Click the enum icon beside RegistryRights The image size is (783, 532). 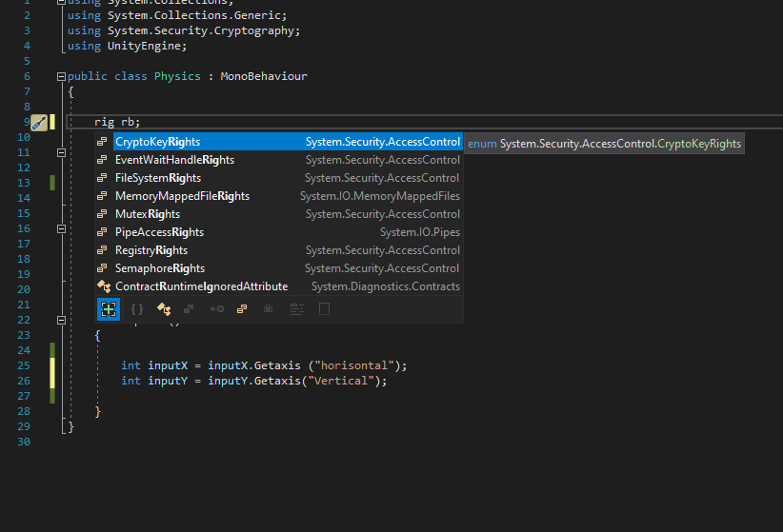pyautogui.click(x=102, y=250)
